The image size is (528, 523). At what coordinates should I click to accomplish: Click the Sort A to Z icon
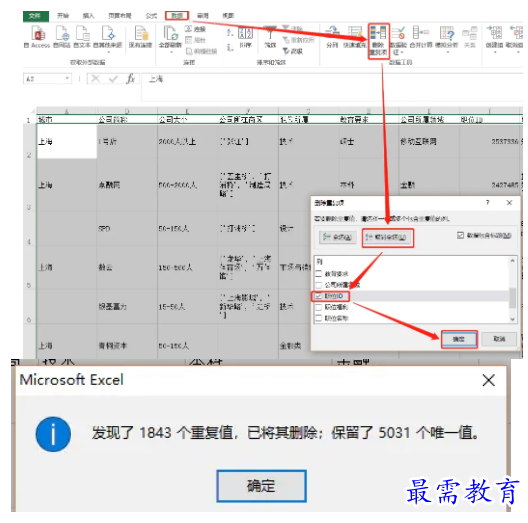click(x=230, y=32)
